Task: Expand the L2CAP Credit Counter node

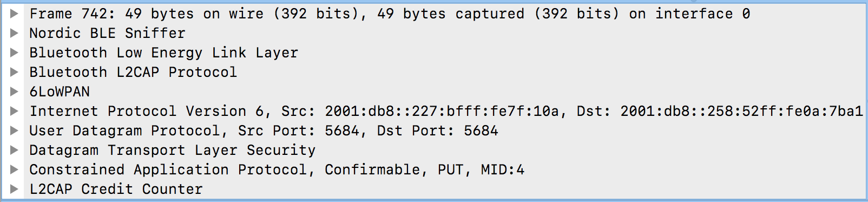Action: click(15, 189)
